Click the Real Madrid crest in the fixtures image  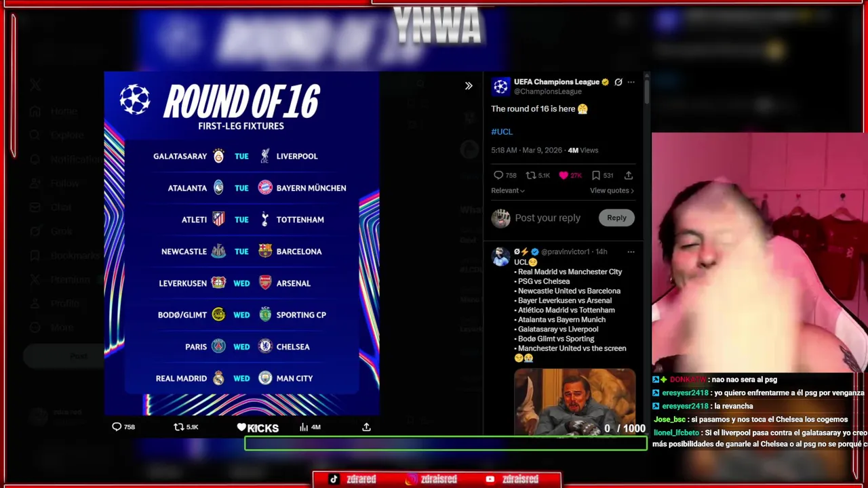tap(218, 378)
